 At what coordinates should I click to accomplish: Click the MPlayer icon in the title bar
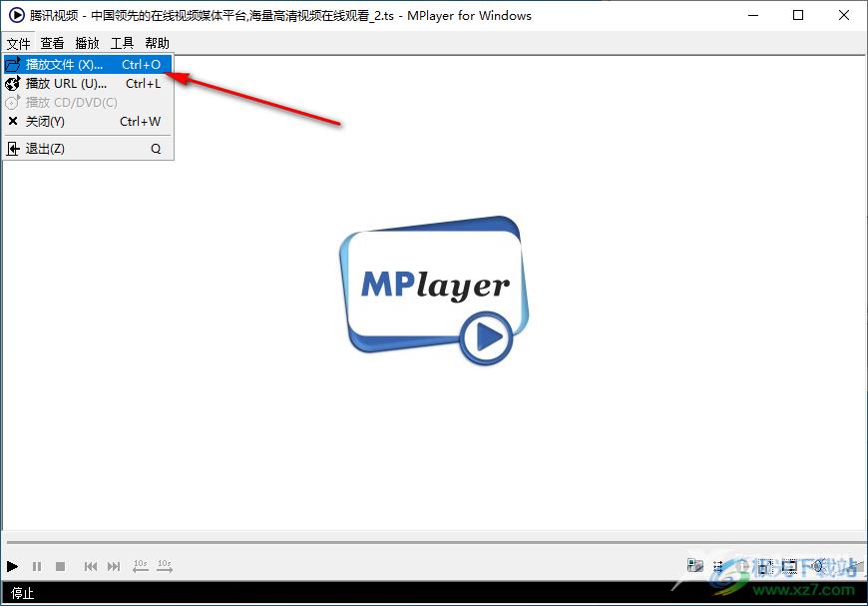click(17, 15)
